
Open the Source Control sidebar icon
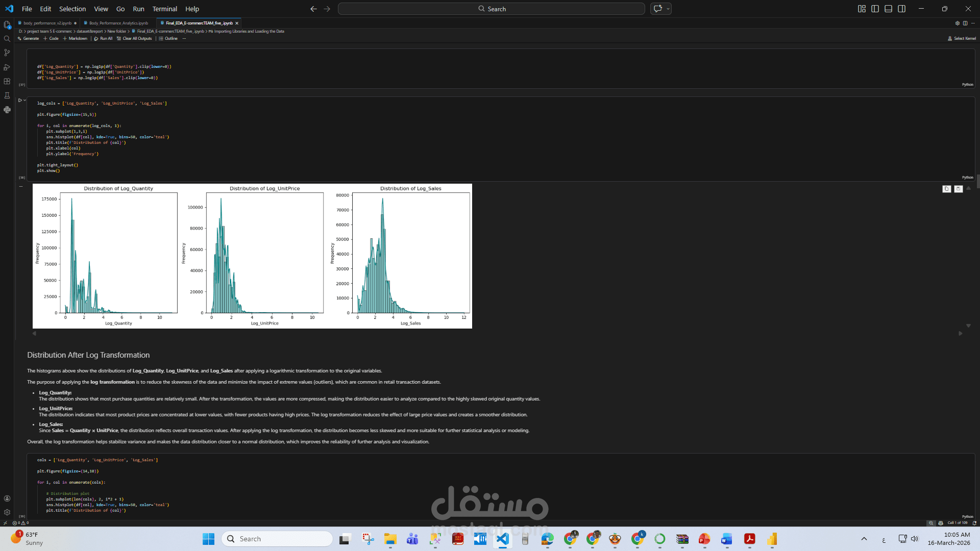pyautogui.click(x=7, y=53)
